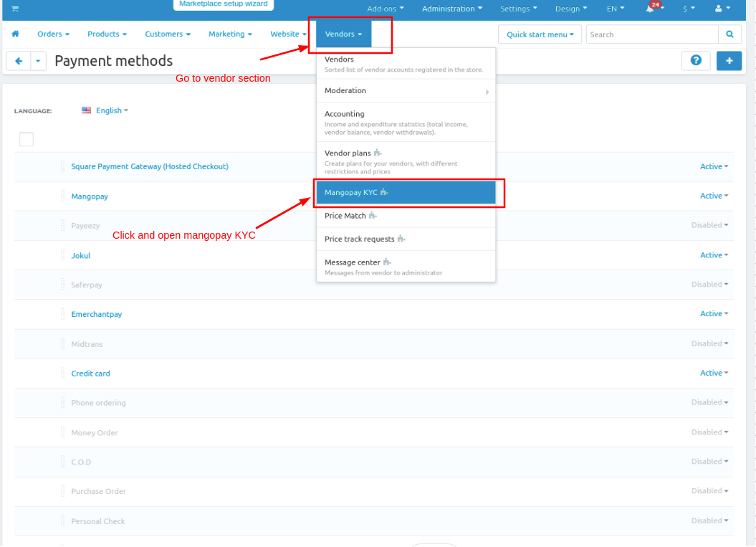Open Active status dropdown for Credit card

(714, 373)
